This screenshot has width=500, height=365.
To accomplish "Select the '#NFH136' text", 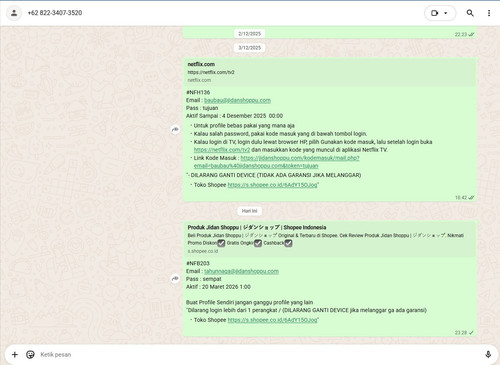I will (198, 92).
